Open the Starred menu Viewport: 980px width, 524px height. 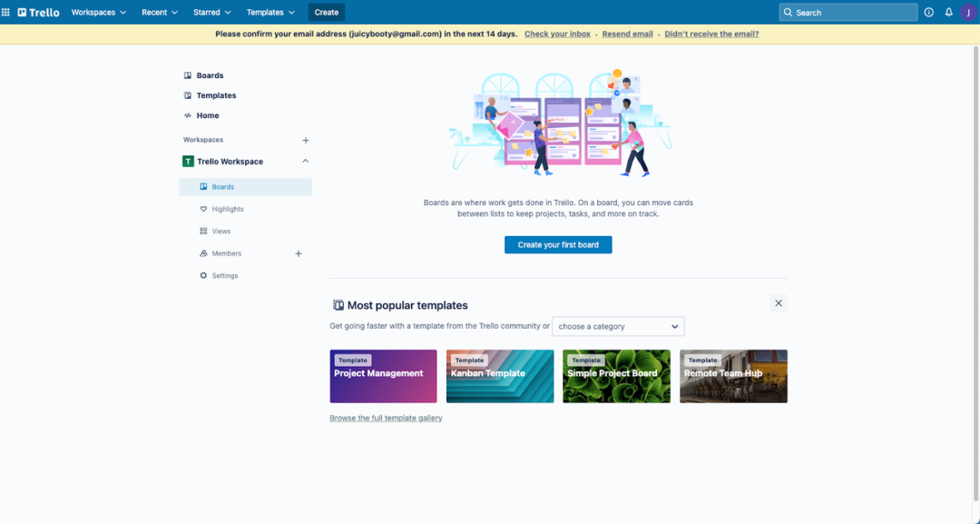click(x=212, y=13)
